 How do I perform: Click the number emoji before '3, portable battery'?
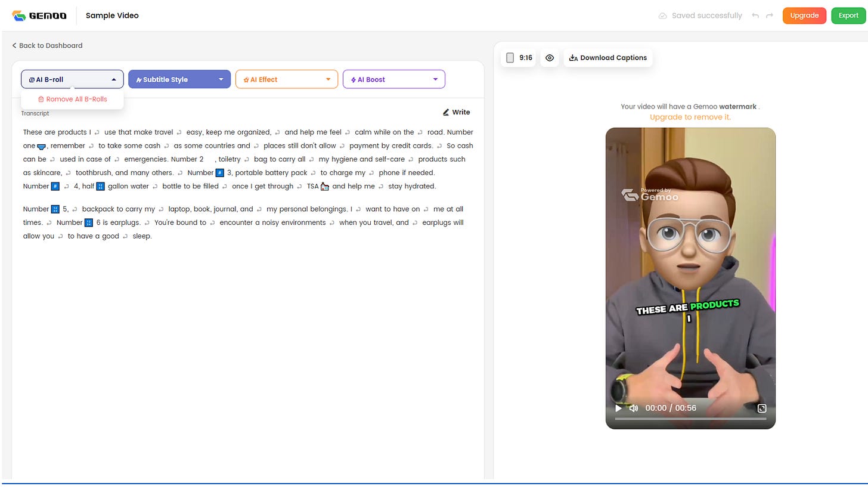(219, 173)
